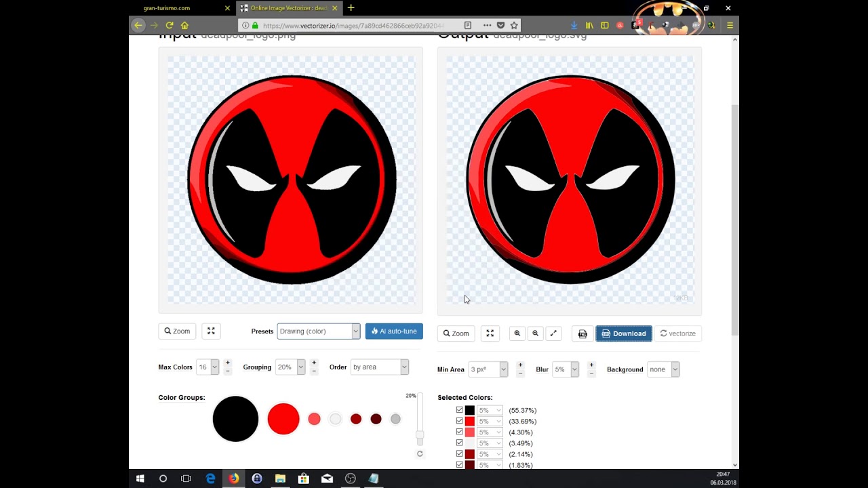
Task: Click the output Deadpool logo preview
Action: tap(570, 180)
